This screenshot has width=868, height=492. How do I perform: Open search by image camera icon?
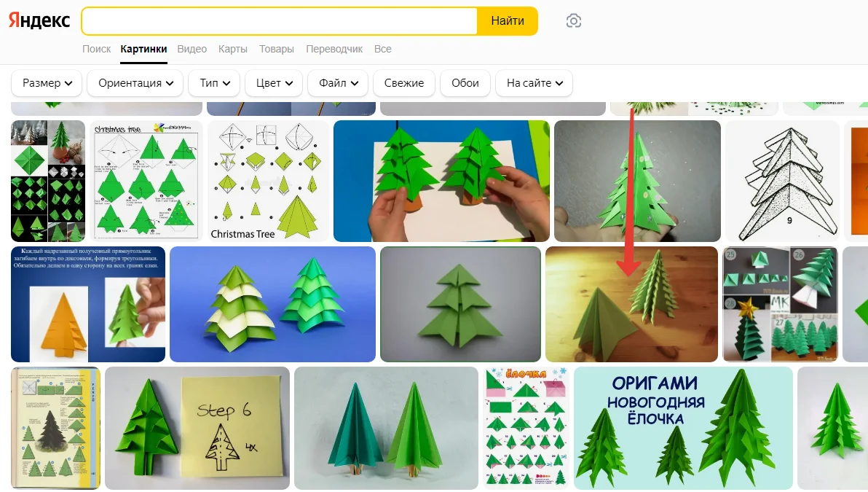[574, 21]
